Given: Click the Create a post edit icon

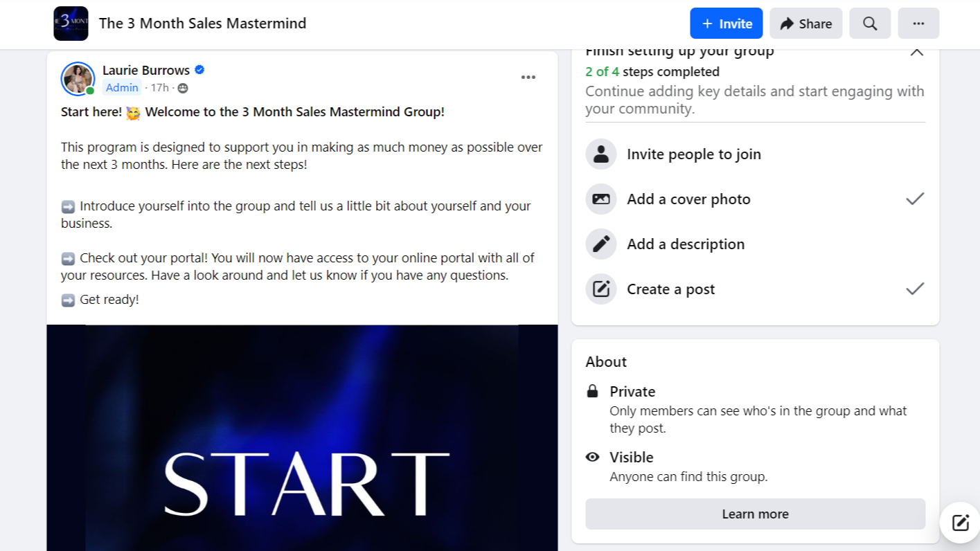Looking at the screenshot, I should 601,289.
